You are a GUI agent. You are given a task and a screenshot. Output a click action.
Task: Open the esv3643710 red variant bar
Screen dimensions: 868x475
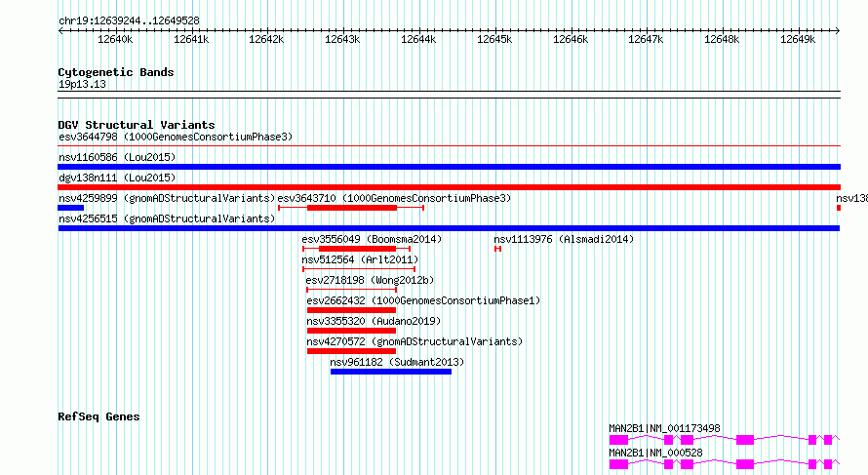pos(351,208)
